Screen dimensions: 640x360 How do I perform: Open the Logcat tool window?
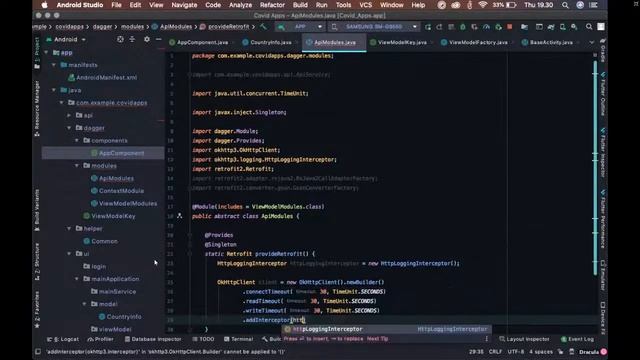click(x=63, y=339)
